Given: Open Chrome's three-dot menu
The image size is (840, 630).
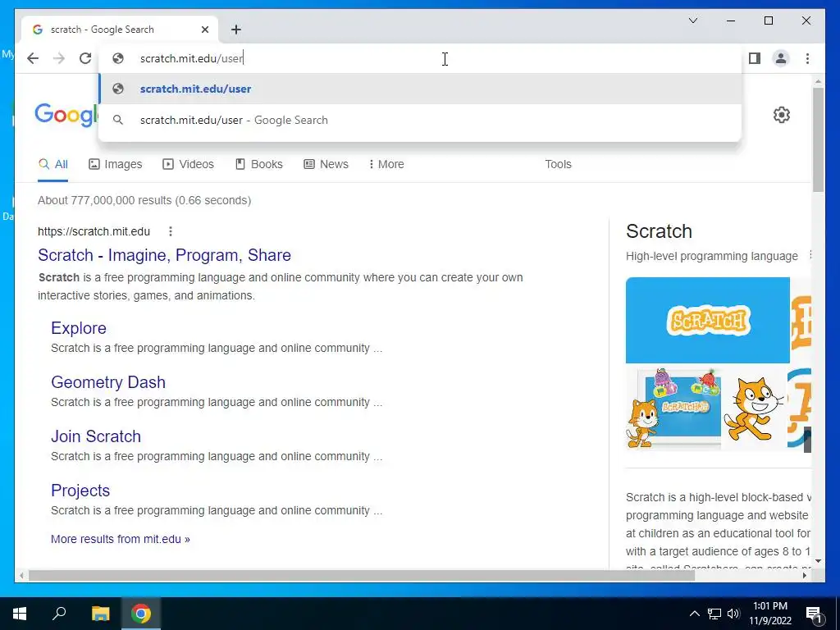Looking at the screenshot, I should click(807, 58).
